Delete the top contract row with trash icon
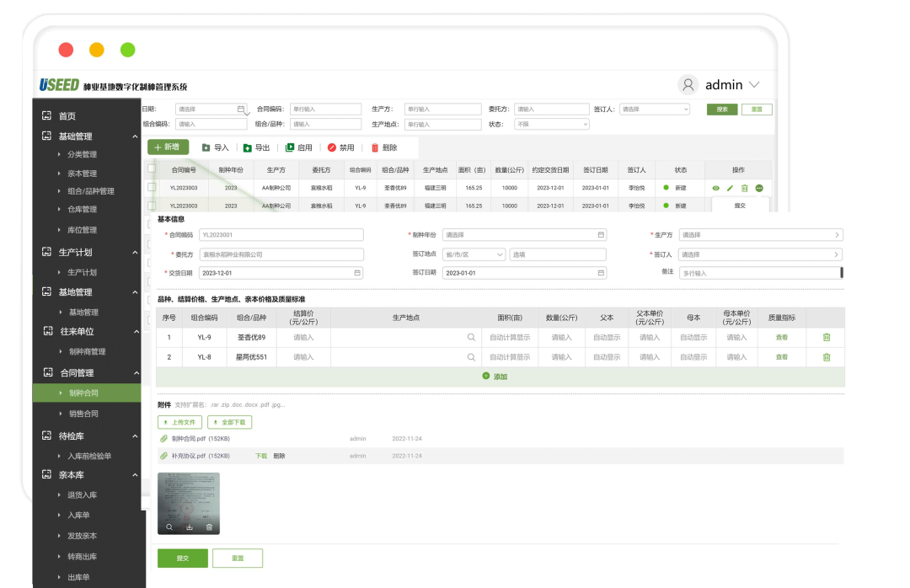This screenshot has height=588, width=910. [745, 188]
